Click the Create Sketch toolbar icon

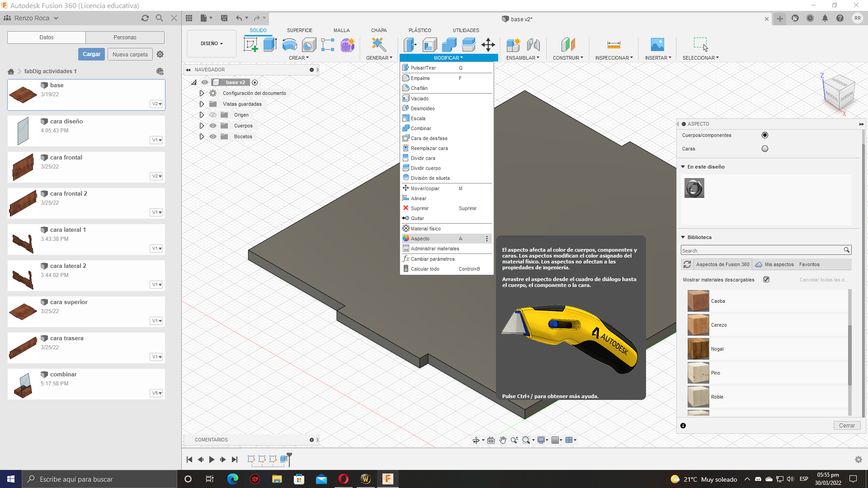pos(250,44)
